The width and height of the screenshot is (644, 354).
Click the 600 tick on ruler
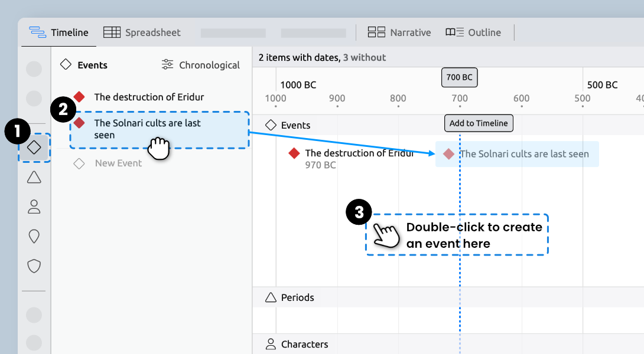pos(521,99)
